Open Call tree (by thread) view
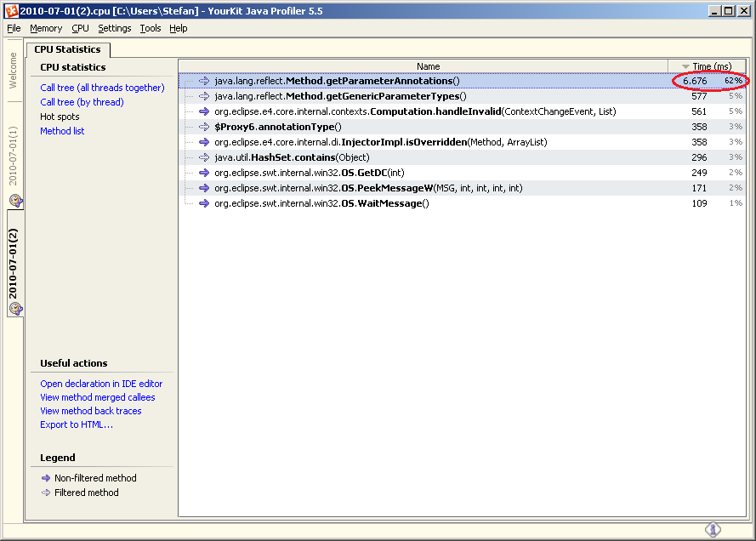The height and width of the screenshot is (541, 756). 82,102
